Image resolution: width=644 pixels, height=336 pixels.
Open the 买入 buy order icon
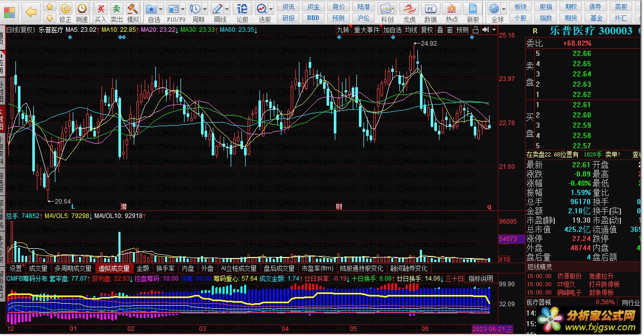(x=101, y=12)
